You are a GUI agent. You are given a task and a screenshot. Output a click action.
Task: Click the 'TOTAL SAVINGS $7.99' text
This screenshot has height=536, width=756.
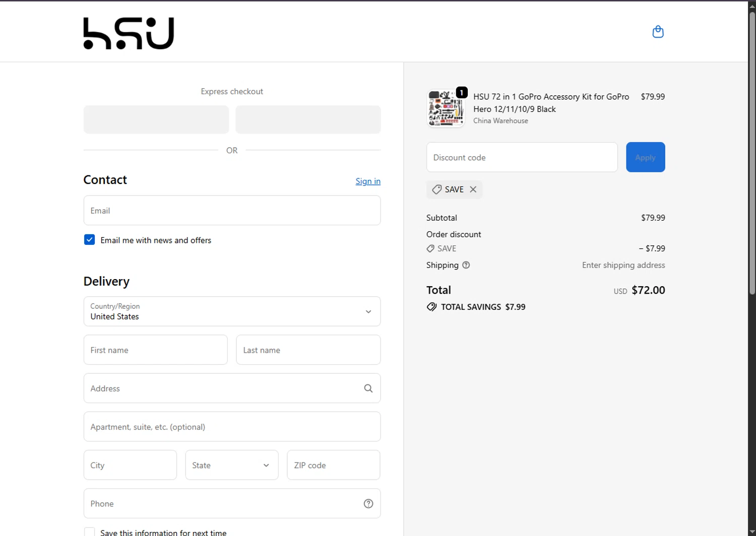tap(483, 307)
